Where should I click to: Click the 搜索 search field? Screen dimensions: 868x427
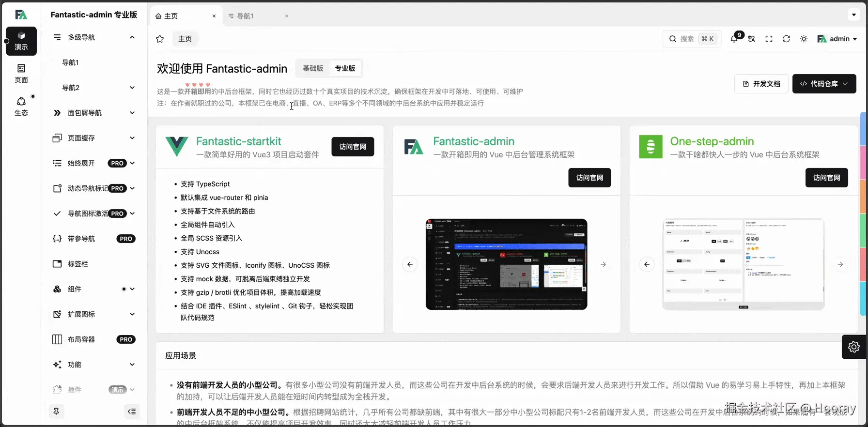(x=692, y=39)
